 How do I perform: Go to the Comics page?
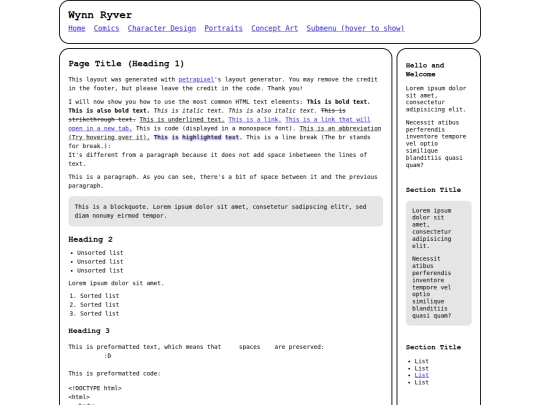(x=106, y=28)
